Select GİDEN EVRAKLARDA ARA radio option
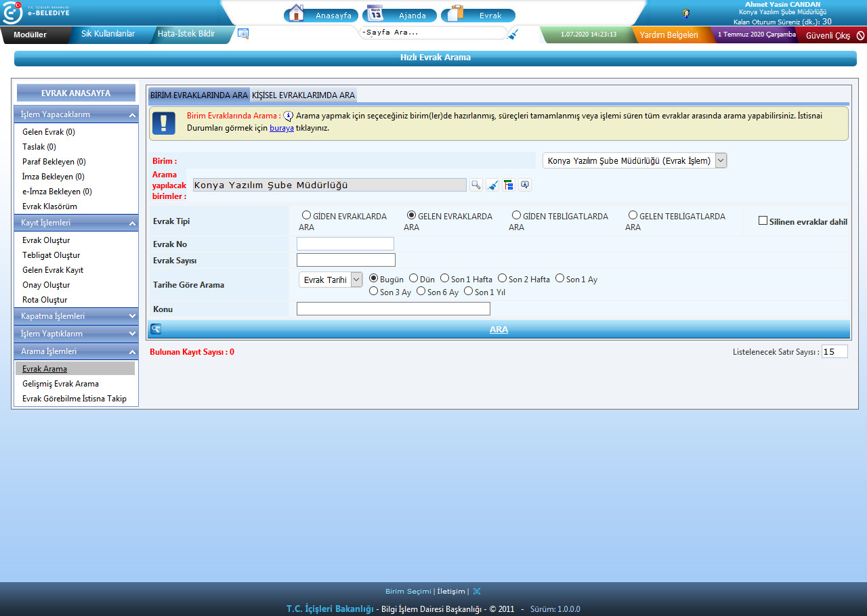The height and width of the screenshot is (616, 867). click(x=306, y=215)
